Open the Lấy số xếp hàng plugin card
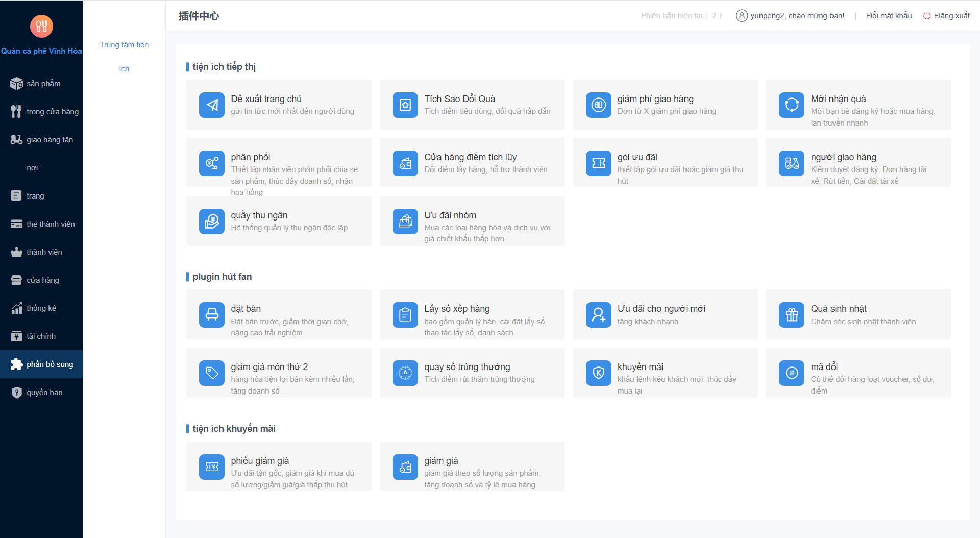Viewport: 980px width, 538px height. tap(472, 314)
